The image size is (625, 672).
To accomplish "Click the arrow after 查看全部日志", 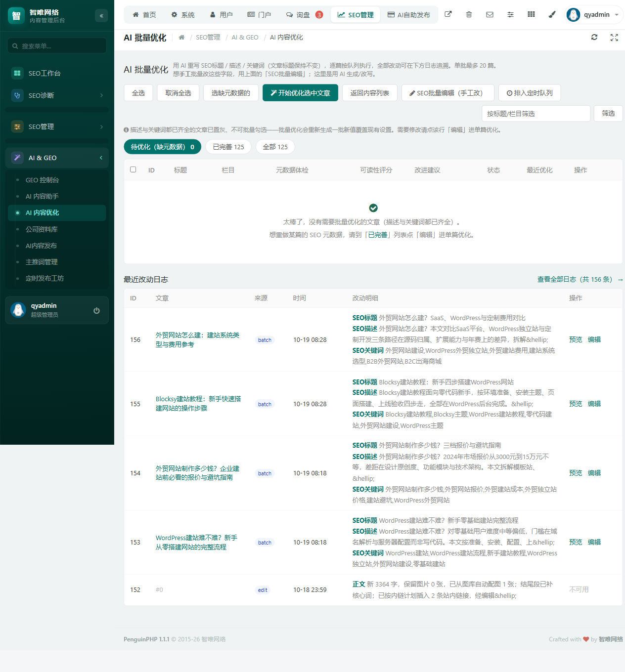I will pyautogui.click(x=620, y=280).
